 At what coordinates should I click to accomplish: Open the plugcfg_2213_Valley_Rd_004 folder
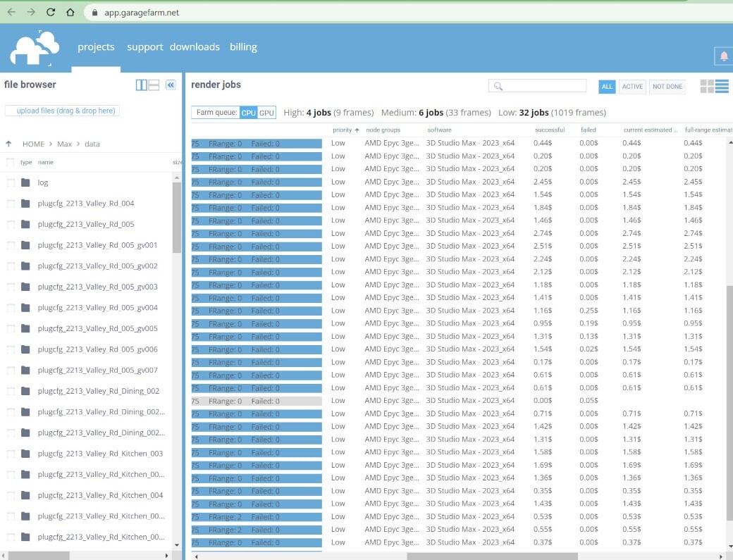click(x=86, y=204)
